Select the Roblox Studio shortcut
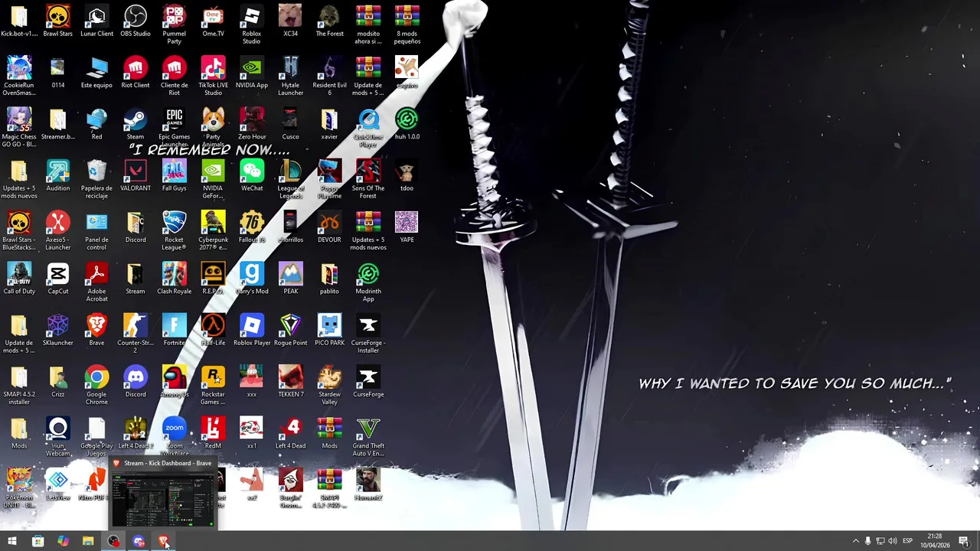Screen dimensions: 980x551 [x=252, y=24]
